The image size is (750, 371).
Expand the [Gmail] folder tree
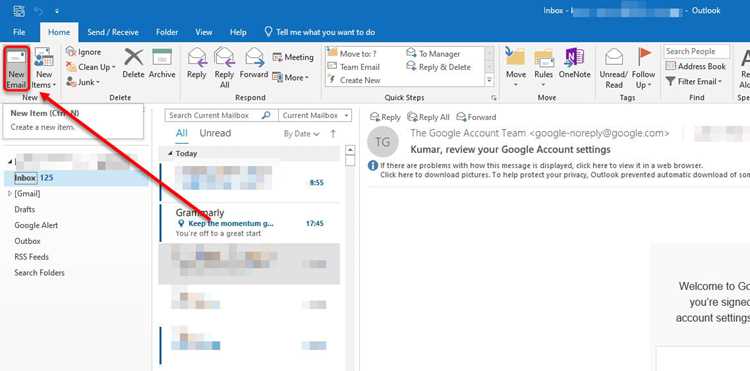point(10,194)
